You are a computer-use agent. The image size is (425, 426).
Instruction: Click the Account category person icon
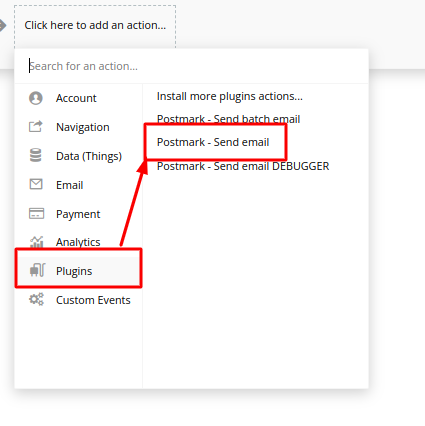36,98
